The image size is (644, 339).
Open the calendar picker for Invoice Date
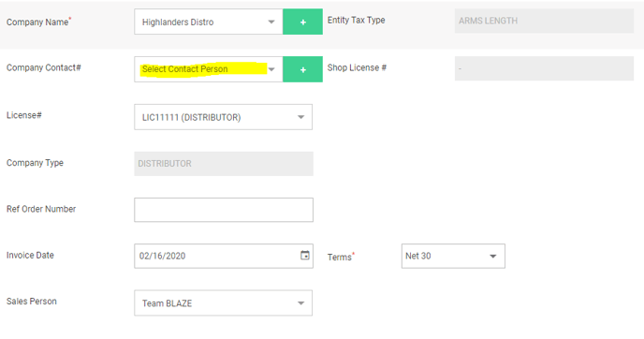[x=305, y=255]
